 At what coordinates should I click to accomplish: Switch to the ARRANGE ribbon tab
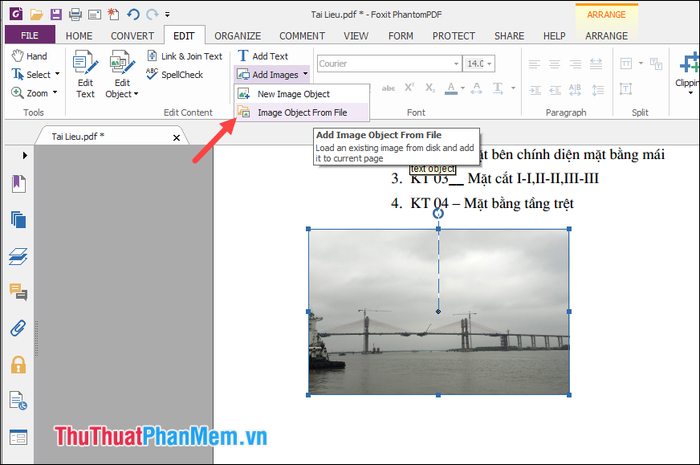pos(606,36)
